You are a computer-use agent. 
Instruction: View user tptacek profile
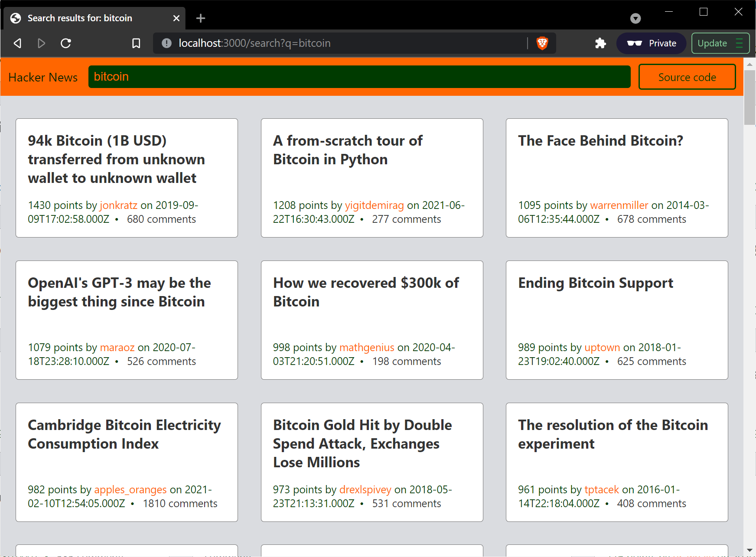[x=602, y=489]
